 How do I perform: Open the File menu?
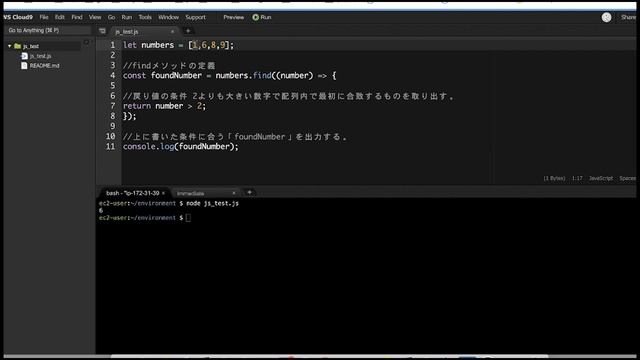[44, 17]
